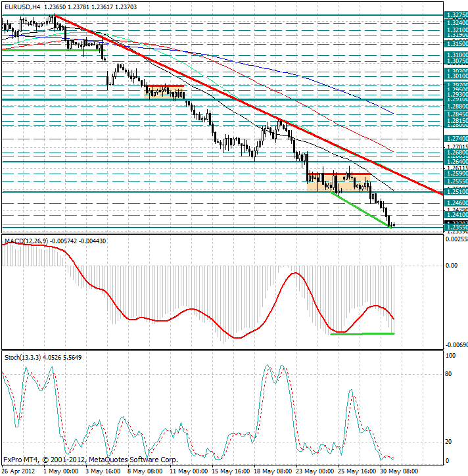468x476 pixels.
Task: Select the 1.26400 price level label
Action: click(x=456, y=162)
